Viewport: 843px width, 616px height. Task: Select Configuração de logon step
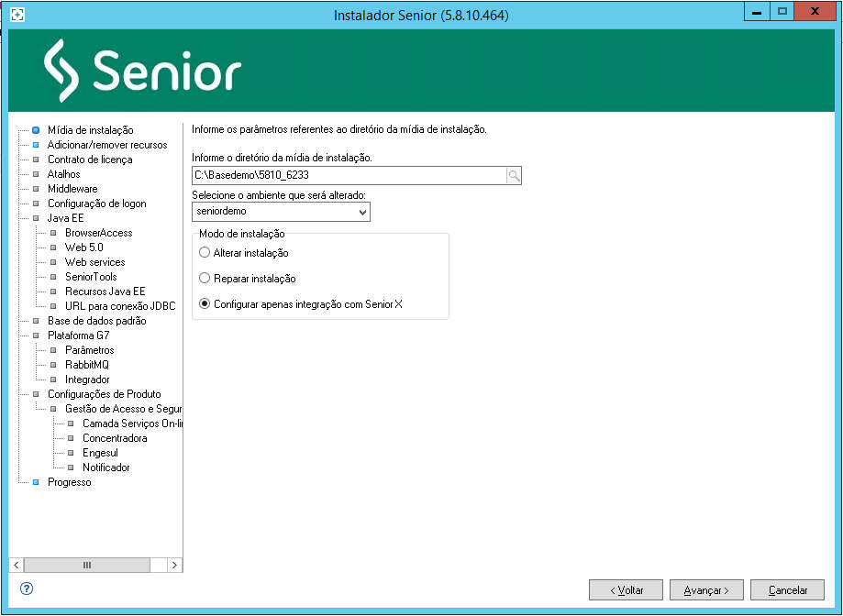(96, 203)
